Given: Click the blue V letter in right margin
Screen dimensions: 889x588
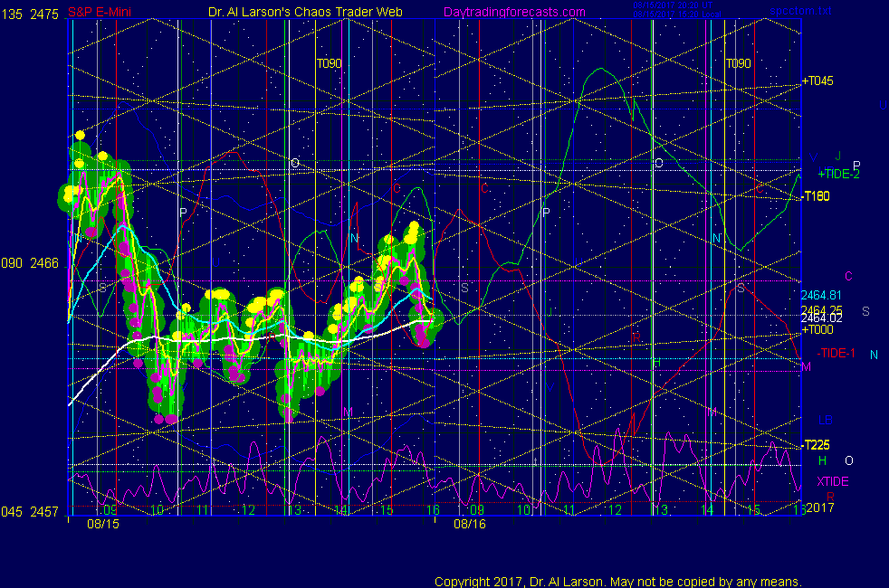Looking at the screenshot, I should click(x=814, y=158).
